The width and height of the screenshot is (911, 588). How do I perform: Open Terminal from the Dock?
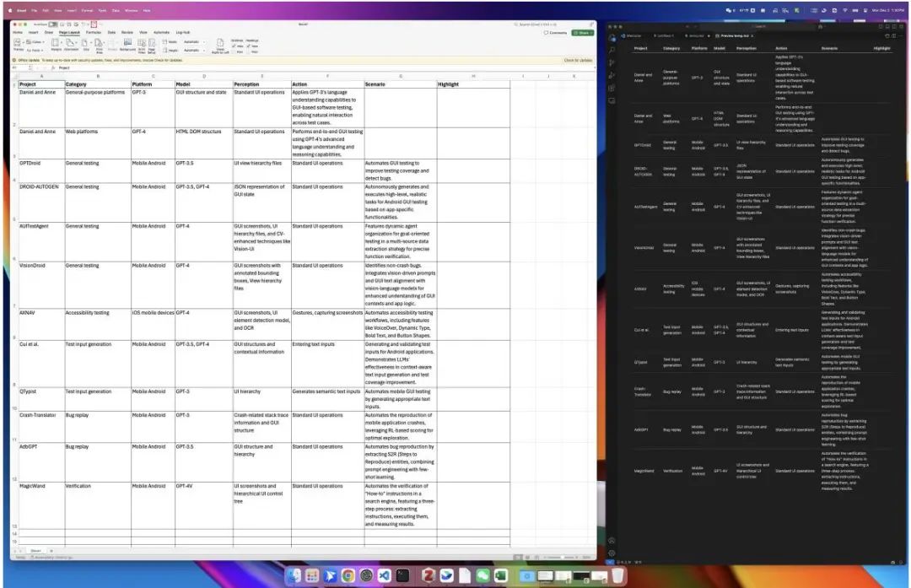click(x=402, y=576)
